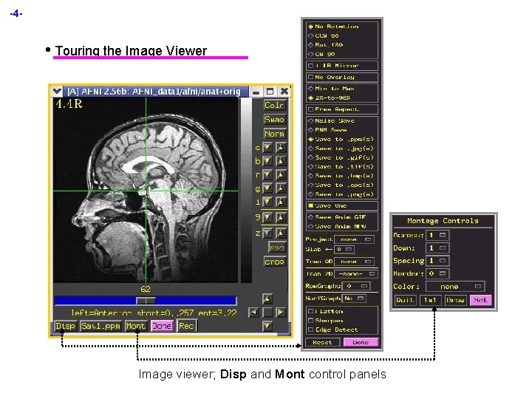Open the Montage Border dropdown
The height and width of the screenshot is (399, 532).
pyautogui.click(x=438, y=273)
